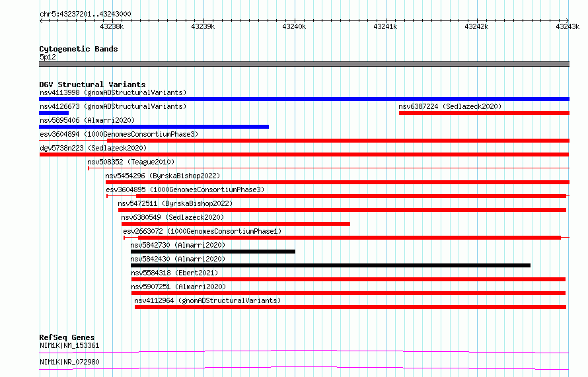The height and width of the screenshot is (377, 588).
Task: Open gene NIM1K|NR_072980 label
Action: point(69,362)
